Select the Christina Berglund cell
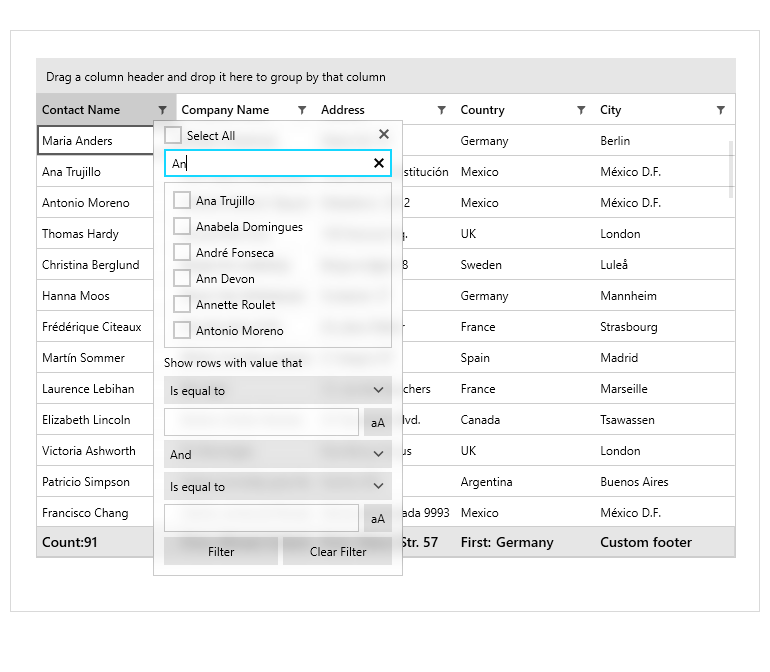770x672 pixels. pos(96,264)
